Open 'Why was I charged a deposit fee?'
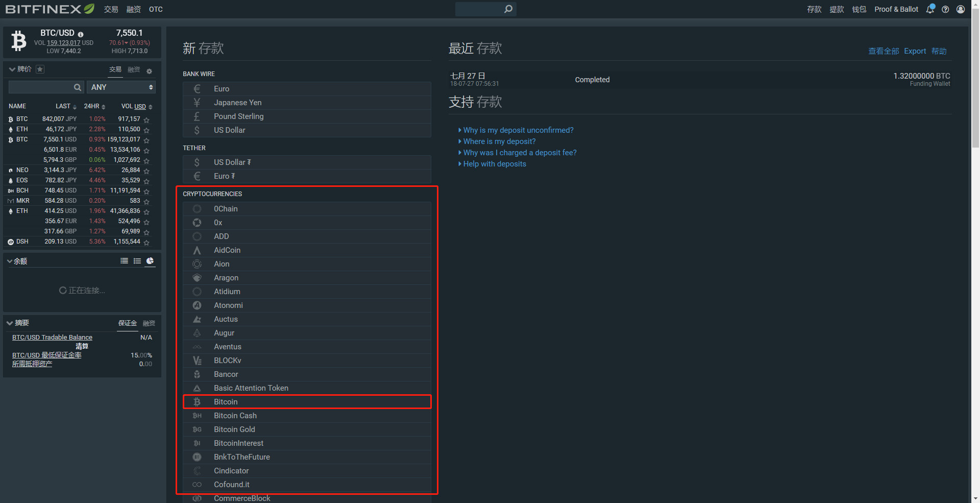The width and height of the screenshot is (980, 503). (x=520, y=153)
